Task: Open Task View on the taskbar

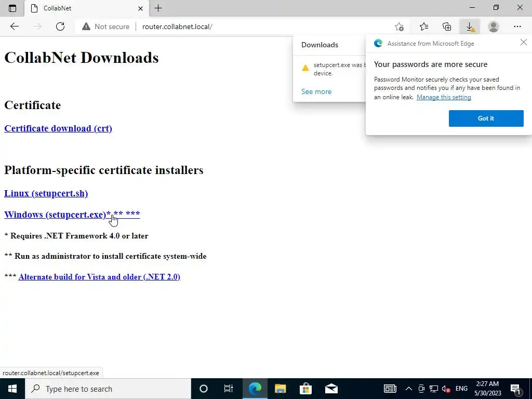Action: pyautogui.click(x=229, y=389)
